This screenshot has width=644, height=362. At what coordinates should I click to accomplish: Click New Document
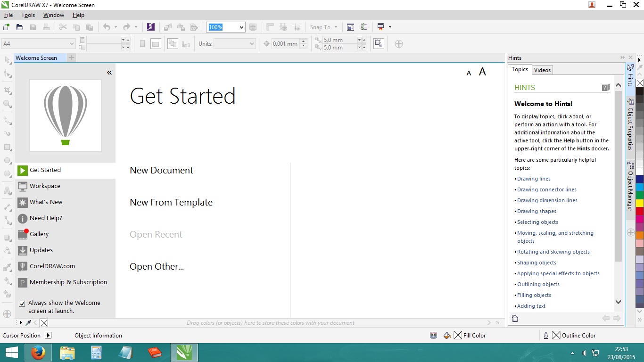pos(162,171)
